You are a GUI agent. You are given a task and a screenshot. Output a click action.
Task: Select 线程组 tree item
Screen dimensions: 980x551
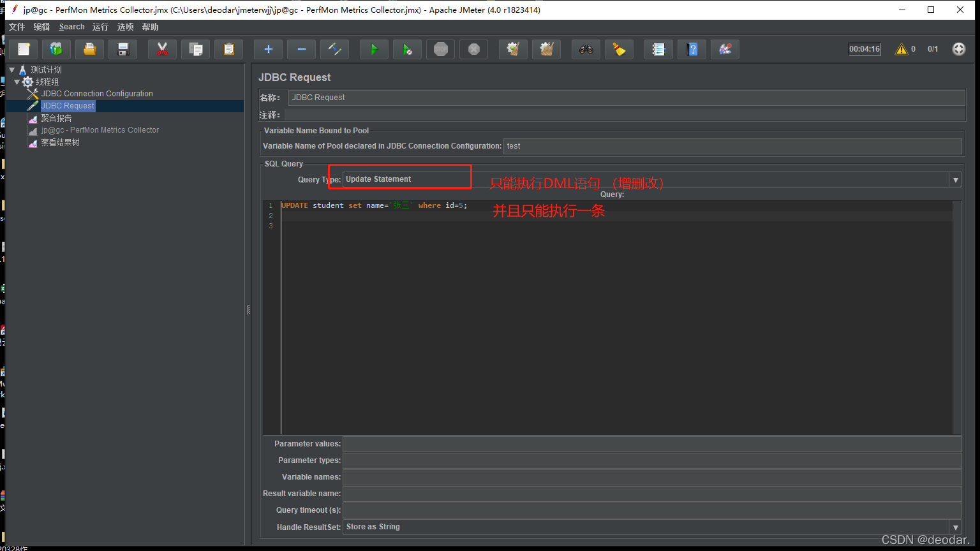tap(47, 82)
